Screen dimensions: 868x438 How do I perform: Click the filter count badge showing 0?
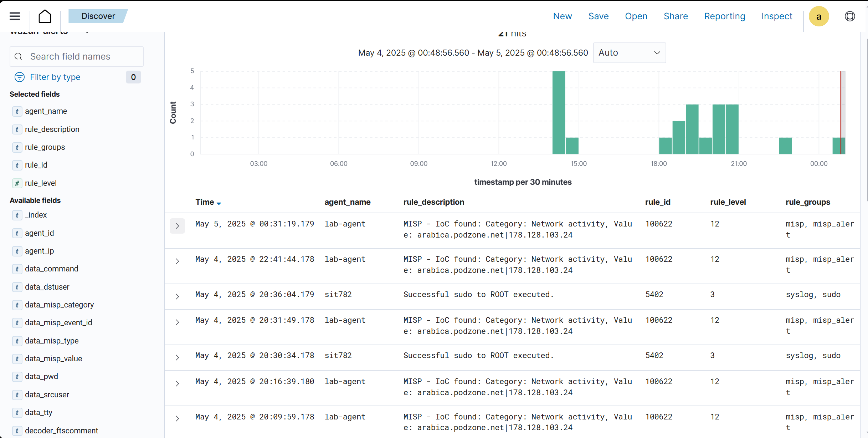(133, 77)
